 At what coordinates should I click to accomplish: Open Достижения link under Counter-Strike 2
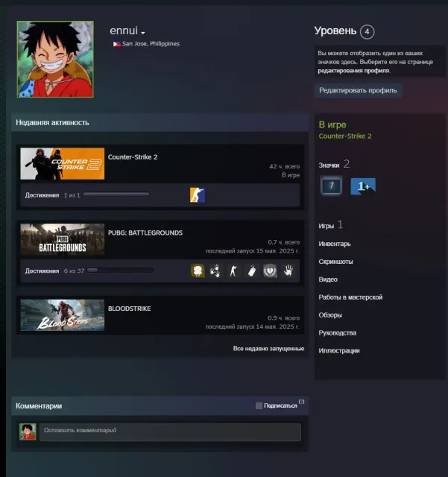(42, 195)
